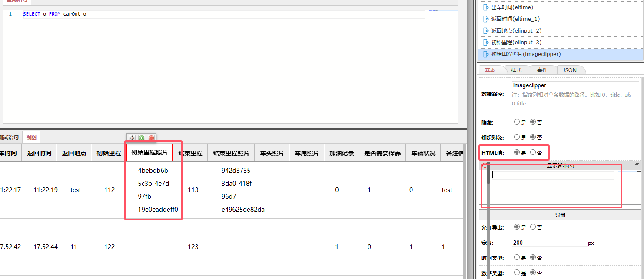Click the icon beside 返回地点(elinput_2)

[487, 31]
